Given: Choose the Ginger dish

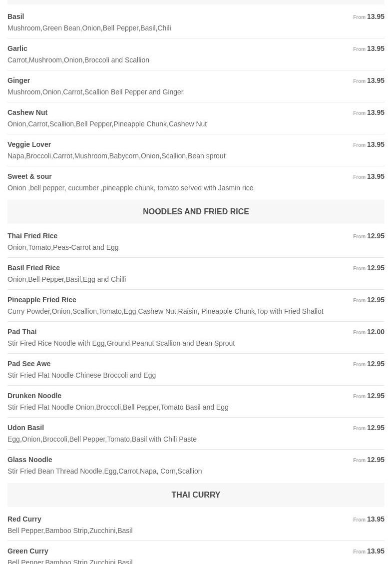Looking at the screenshot, I should tap(19, 80).
